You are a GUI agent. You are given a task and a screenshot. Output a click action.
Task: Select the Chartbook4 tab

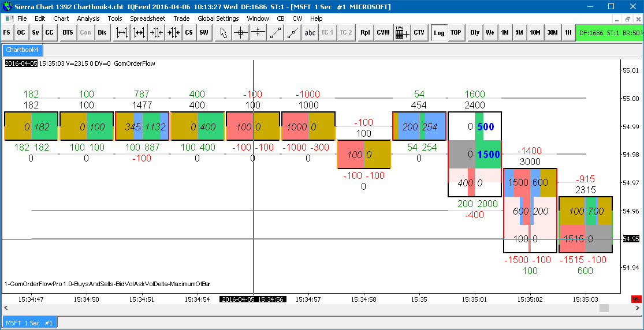click(23, 50)
